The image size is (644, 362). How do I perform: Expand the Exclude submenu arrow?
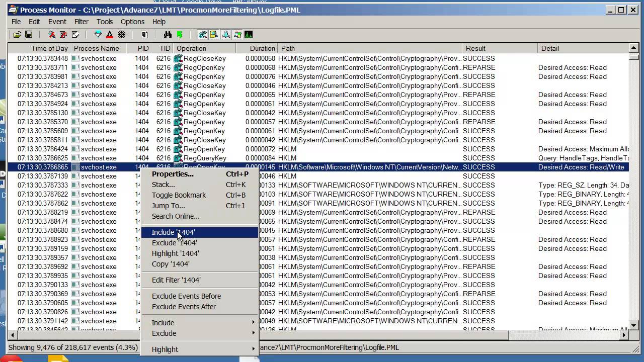coord(254,333)
